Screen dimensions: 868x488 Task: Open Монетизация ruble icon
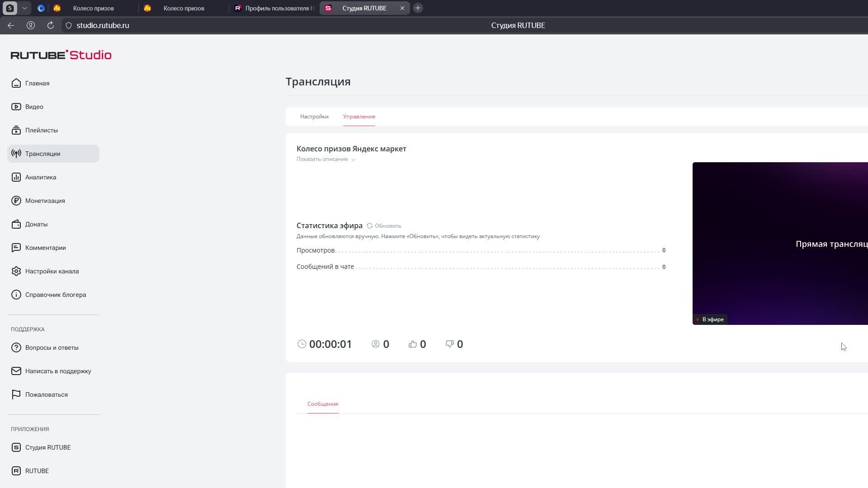click(x=16, y=201)
